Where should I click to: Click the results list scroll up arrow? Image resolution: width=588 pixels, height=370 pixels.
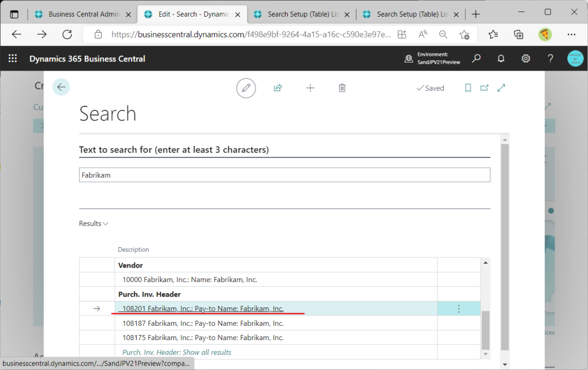(485, 263)
